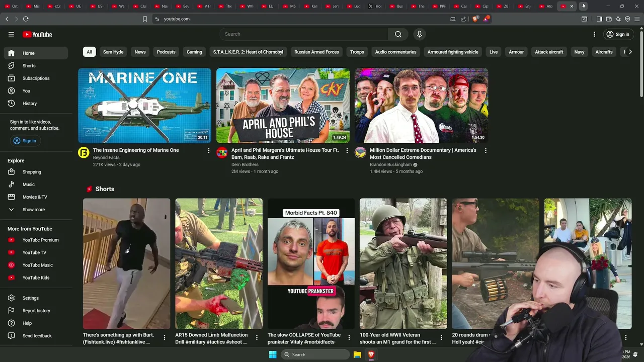
Task: Expand Show more under Explore
Action: [x=36, y=210]
